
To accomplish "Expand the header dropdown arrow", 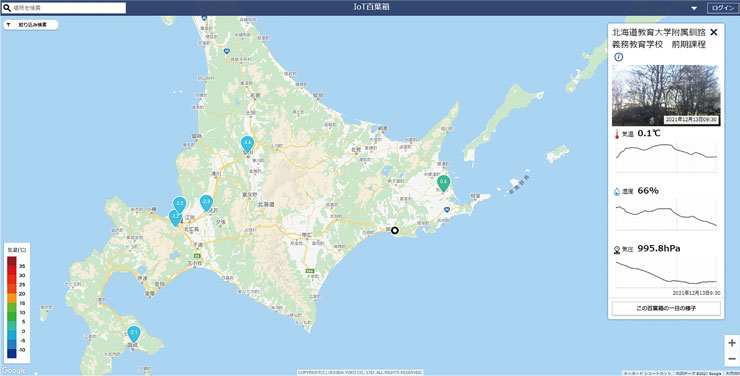I will point(694,8).
